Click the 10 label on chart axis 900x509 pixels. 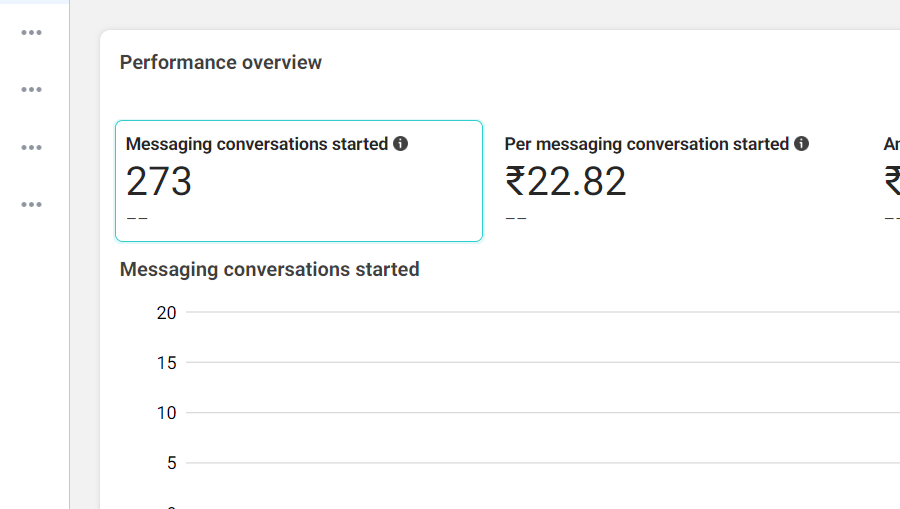[x=166, y=413]
